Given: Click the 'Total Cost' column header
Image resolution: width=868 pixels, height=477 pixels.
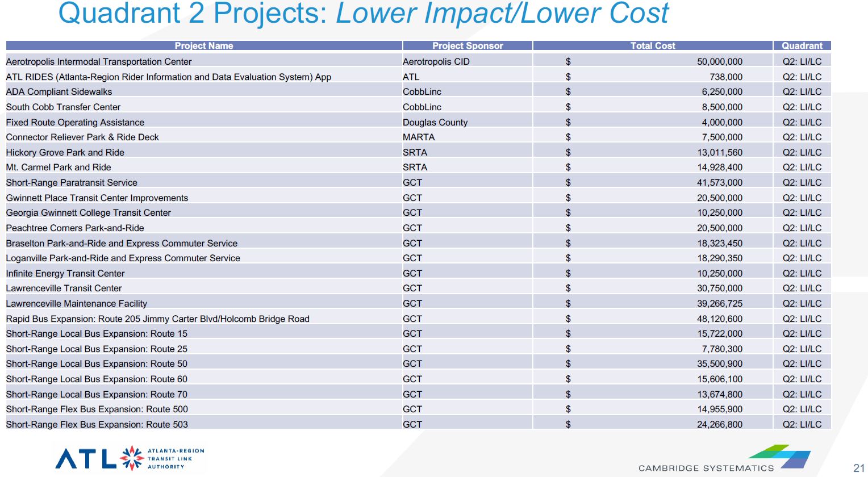Looking at the screenshot, I should [653, 46].
